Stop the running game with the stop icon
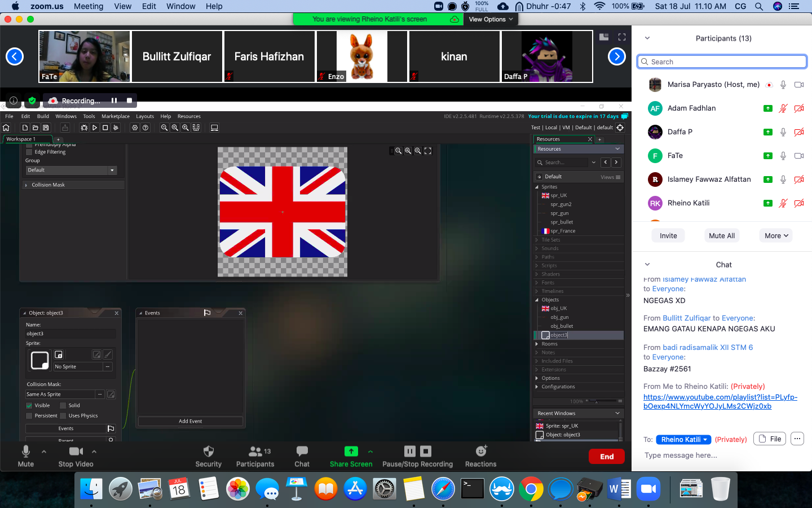This screenshot has height=508, width=812. [x=105, y=128]
